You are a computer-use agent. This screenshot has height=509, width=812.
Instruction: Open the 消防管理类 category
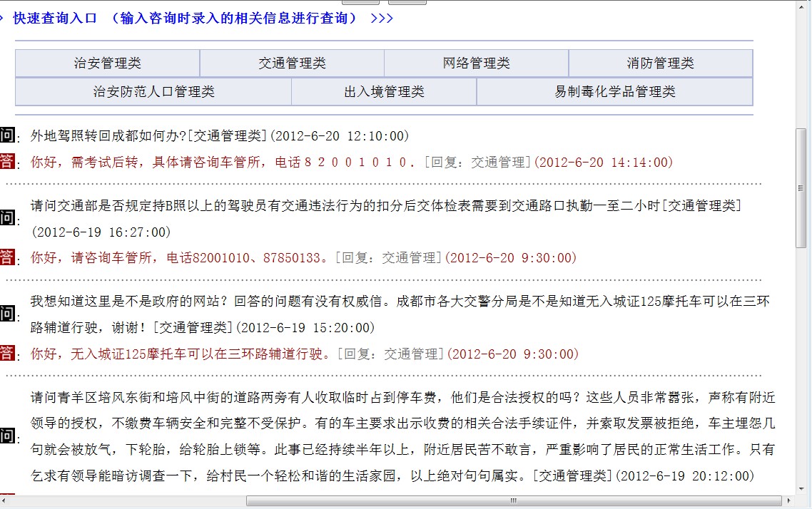coord(660,63)
